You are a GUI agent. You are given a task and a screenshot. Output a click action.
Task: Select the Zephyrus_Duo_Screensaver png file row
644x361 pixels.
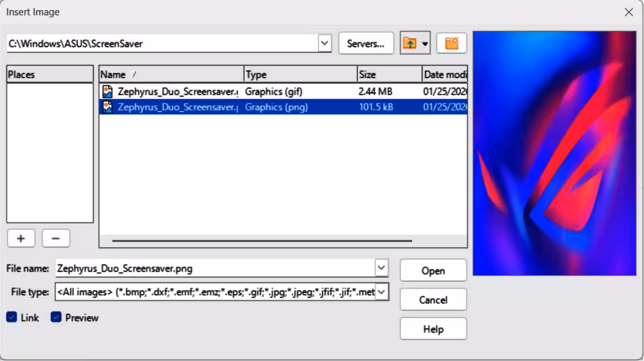[x=283, y=107]
